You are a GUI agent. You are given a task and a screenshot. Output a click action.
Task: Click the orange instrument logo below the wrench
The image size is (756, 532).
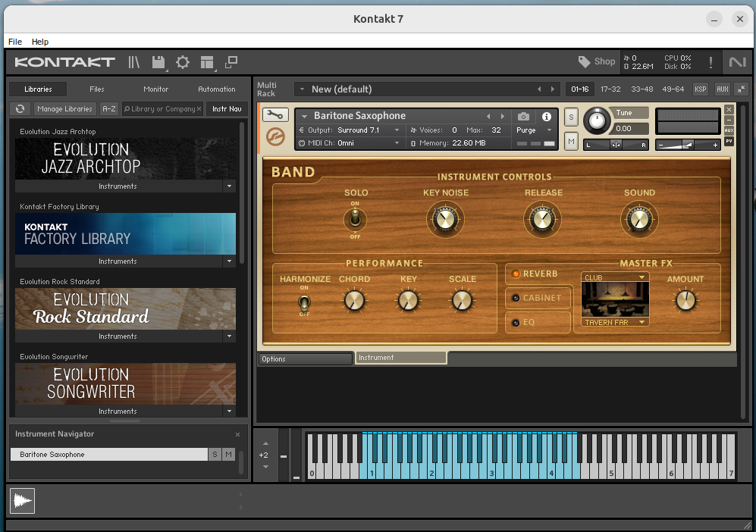coord(275,137)
